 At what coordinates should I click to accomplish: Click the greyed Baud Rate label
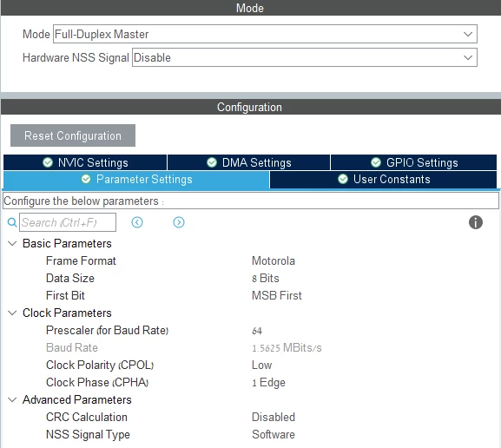pyautogui.click(x=71, y=347)
